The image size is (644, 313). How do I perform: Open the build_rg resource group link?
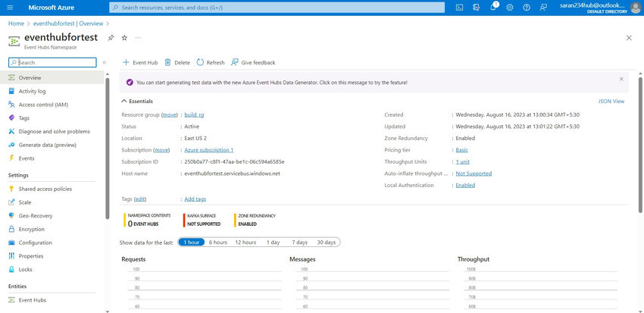pos(194,115)
